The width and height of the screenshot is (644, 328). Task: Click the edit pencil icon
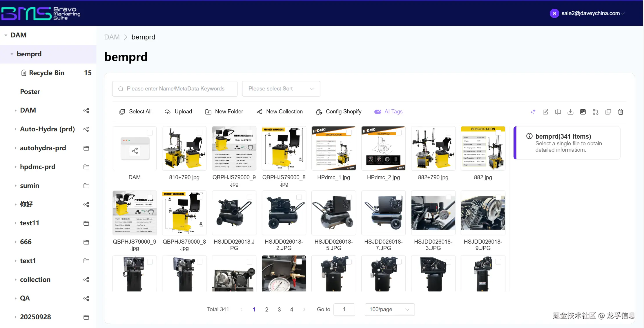(x=545, y=112)
